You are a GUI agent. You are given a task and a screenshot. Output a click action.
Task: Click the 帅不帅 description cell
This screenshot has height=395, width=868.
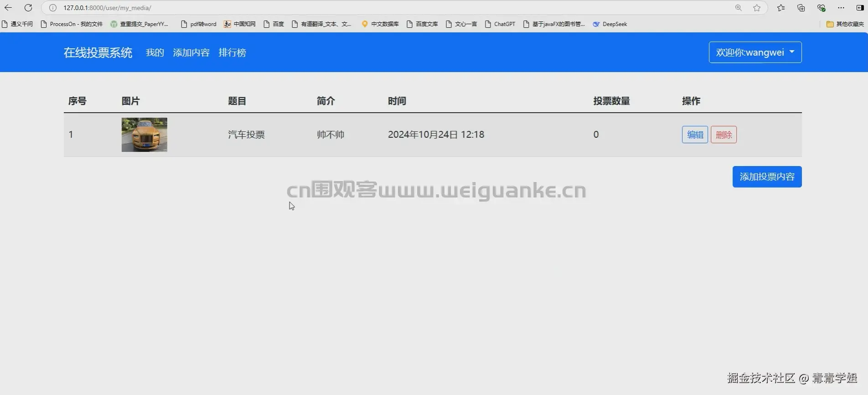(x=331, y=135)
